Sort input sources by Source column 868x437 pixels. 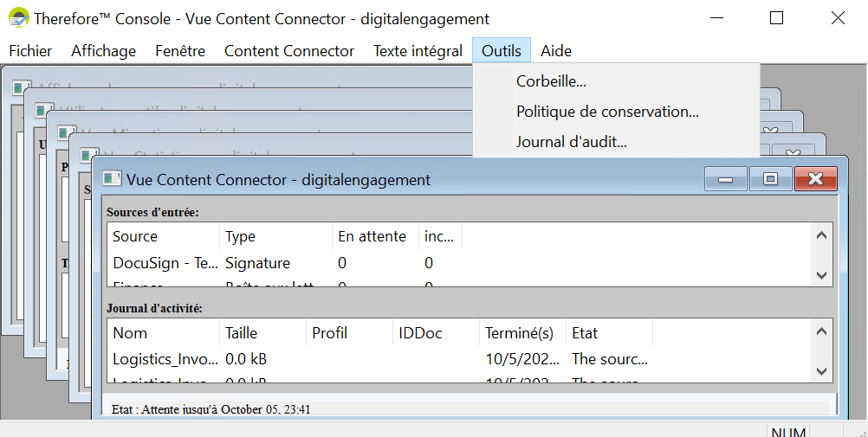pyautogui.click(x=164, y=237)
